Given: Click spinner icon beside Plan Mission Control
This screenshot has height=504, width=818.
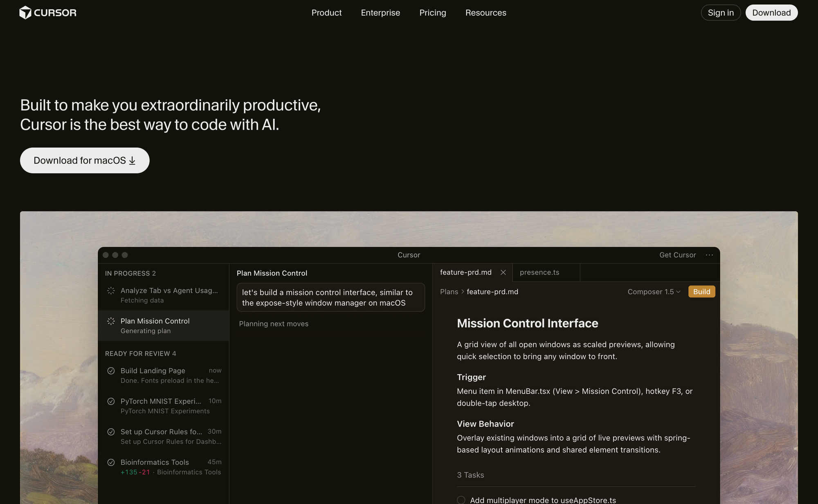Looking at the screenshot, I should (111, 321).
